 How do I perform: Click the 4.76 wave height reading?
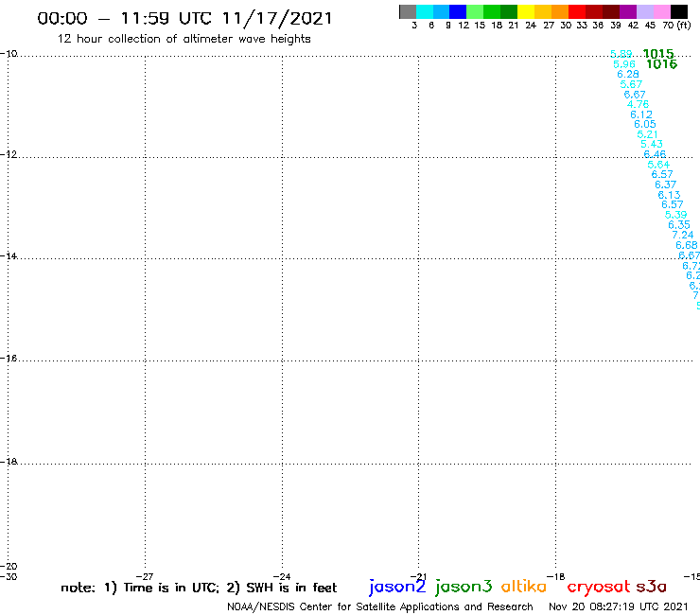pyautogui.click(x=638, y=104)
